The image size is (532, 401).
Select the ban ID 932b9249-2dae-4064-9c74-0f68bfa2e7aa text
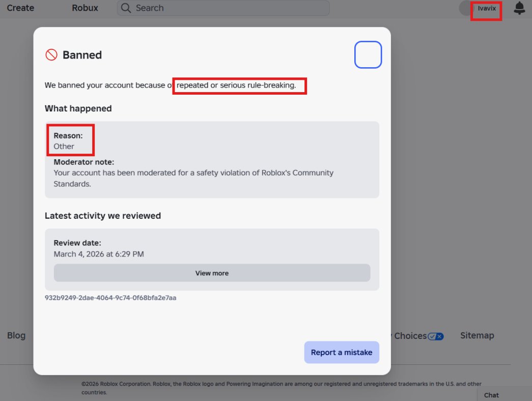pyautogui.click(x=110, y=298)
